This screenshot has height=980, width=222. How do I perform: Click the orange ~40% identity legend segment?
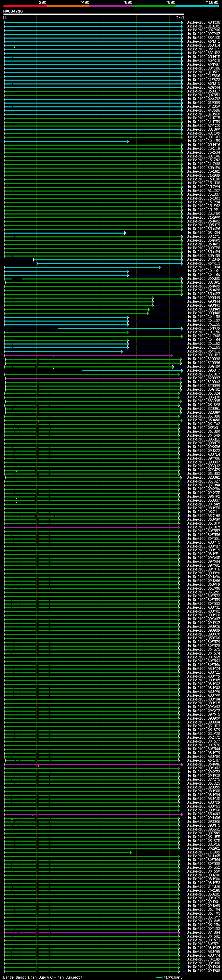(x=68, y=6)
